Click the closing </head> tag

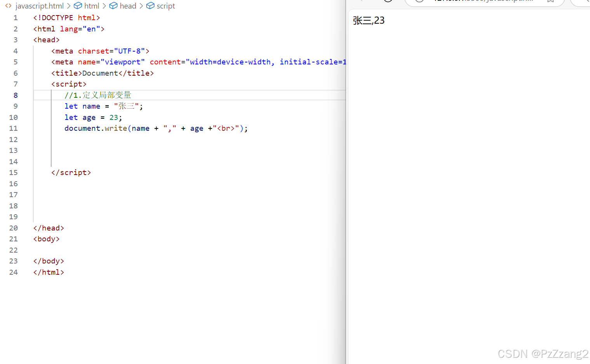tap(49, 228)
